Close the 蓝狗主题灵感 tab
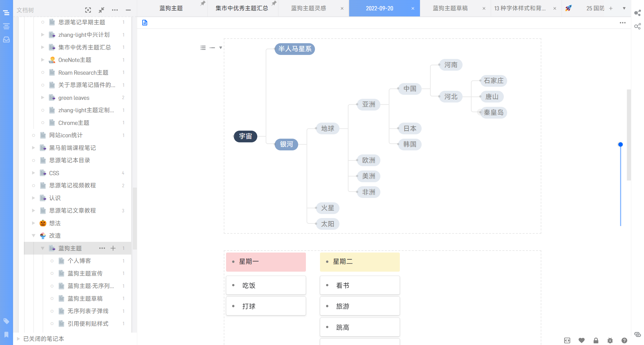The height and width of the screenshot is (345, 644). pyautogui.click(x=342, y=8)
